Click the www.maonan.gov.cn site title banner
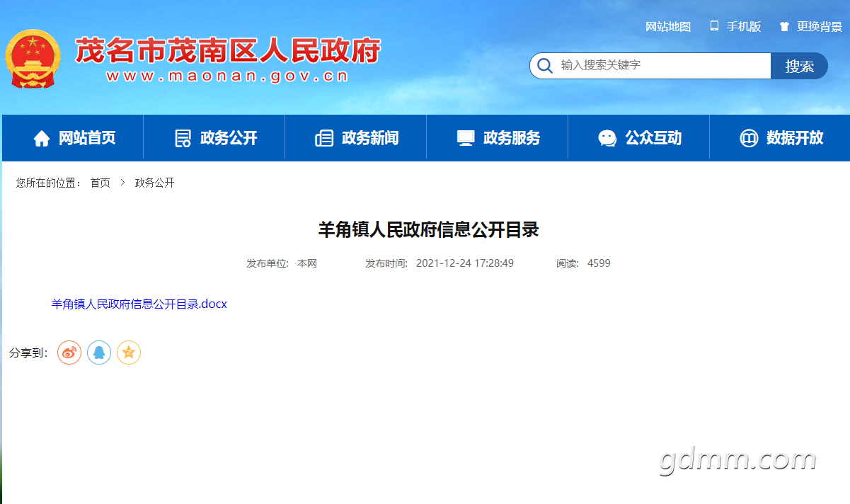The width and height of the screenshot is (850, 504). (227, 75)
